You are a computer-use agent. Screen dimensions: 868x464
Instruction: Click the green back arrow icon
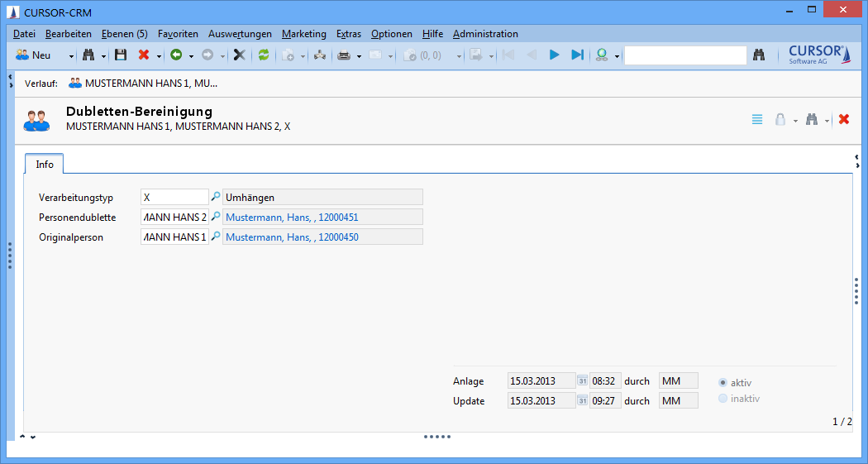pos(175,55)
